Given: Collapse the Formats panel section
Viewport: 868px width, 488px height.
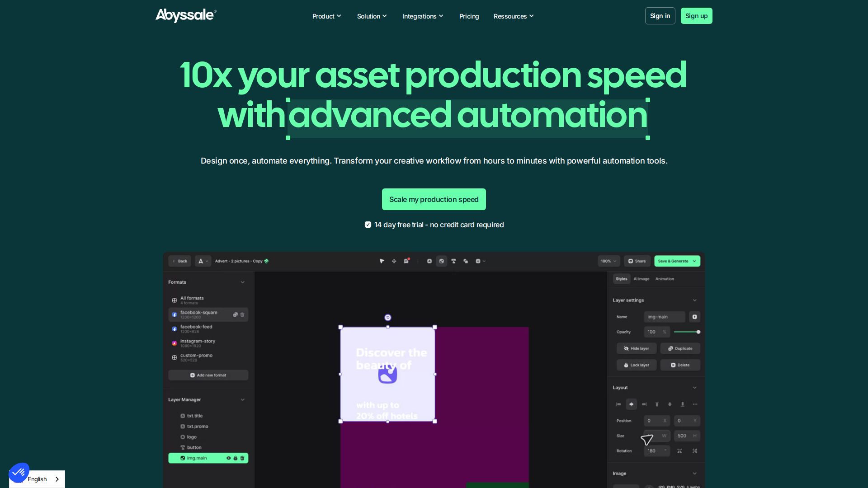Looking at the screenshot, I should 243,282.
